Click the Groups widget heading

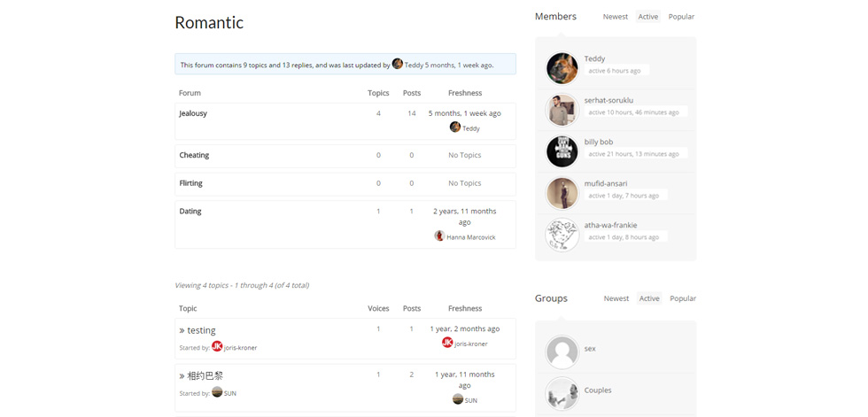(551, 298)
